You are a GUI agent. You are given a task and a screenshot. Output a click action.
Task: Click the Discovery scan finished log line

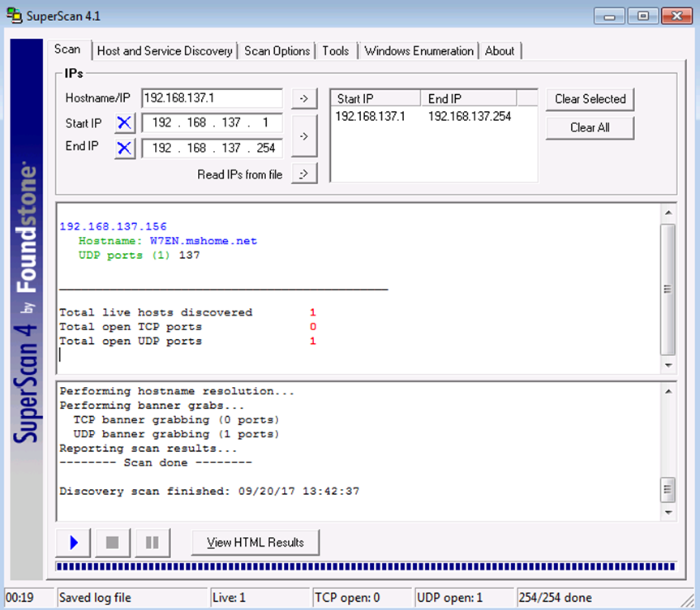pos(209,492)
